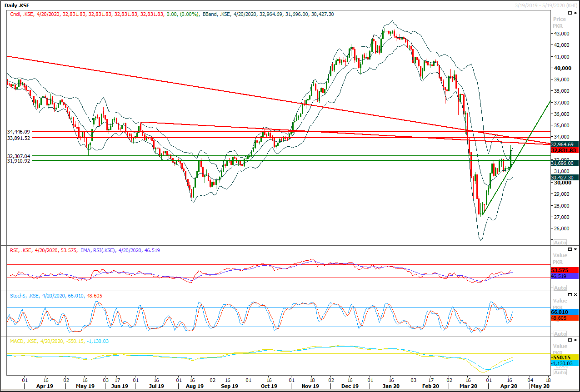580x392 pixels.
Task: Maximize the MACD indicator panel
Action: [570, 341]
